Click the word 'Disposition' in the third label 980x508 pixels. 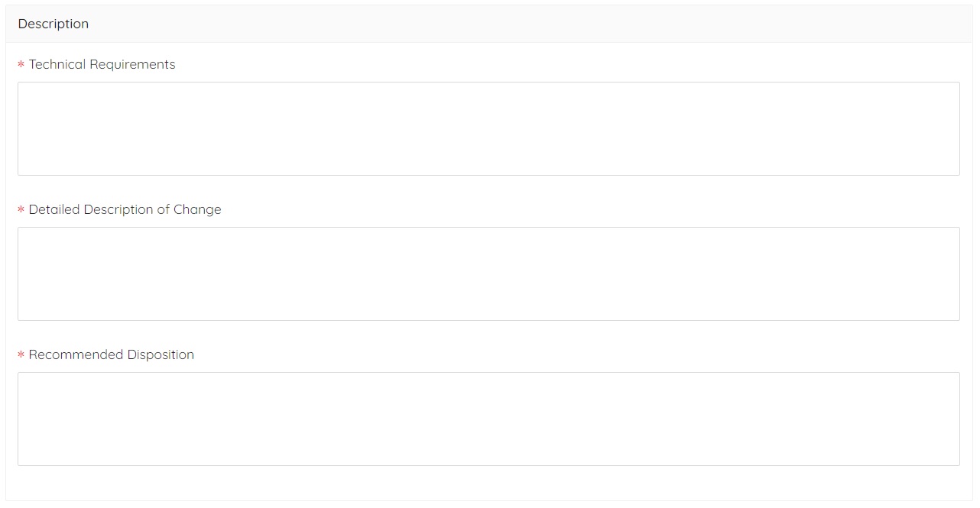(x=161, y=354)
